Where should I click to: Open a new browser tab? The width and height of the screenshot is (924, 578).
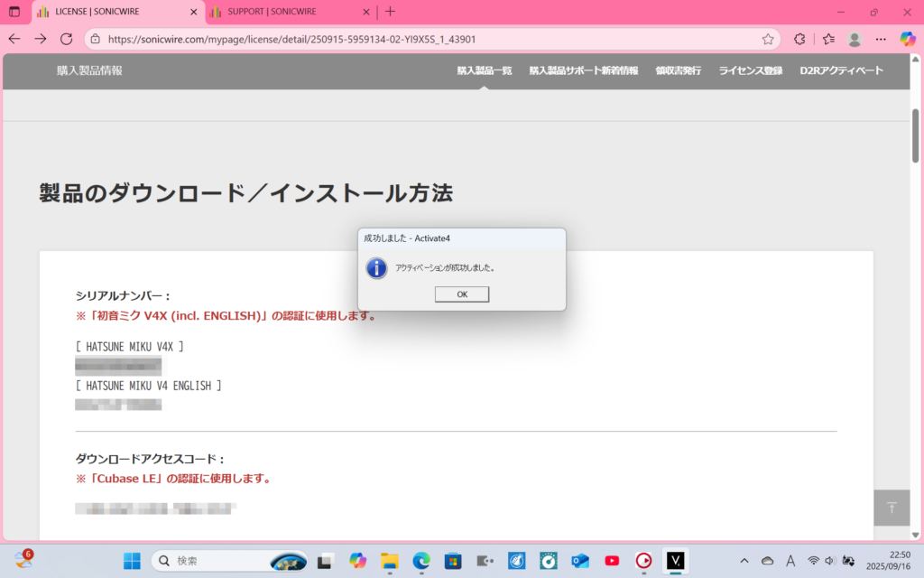click(390, 12)
